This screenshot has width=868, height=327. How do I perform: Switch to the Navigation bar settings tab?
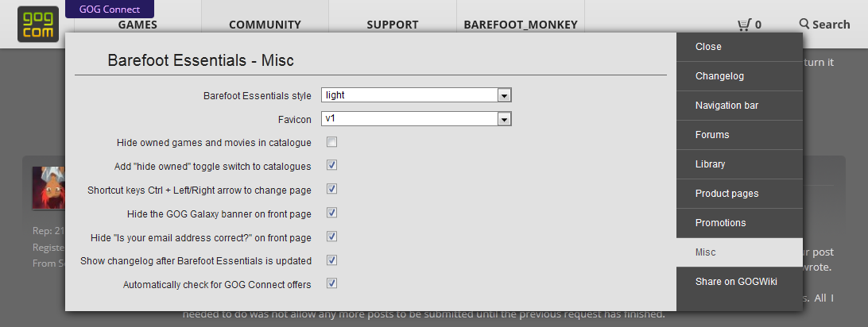[x=739, y=106]
